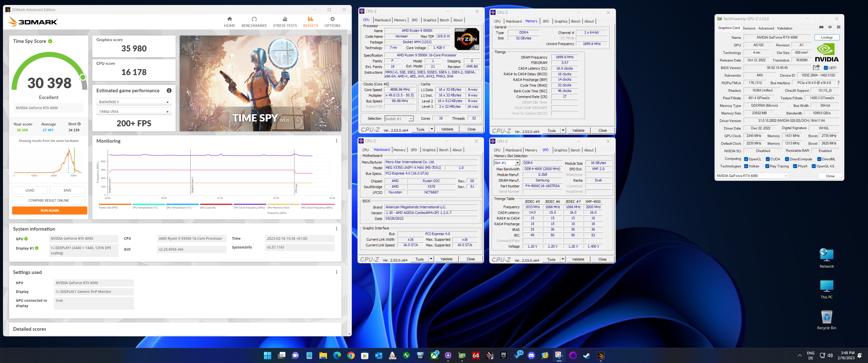Expand the Tools arrow in CPU-Z Memory window
868x363 pixels.
click(563, 131)
